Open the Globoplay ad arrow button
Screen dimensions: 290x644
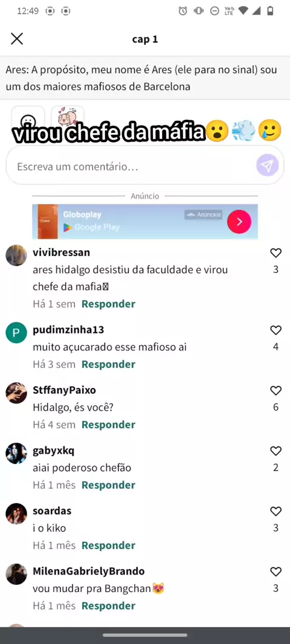click(239, 222)
